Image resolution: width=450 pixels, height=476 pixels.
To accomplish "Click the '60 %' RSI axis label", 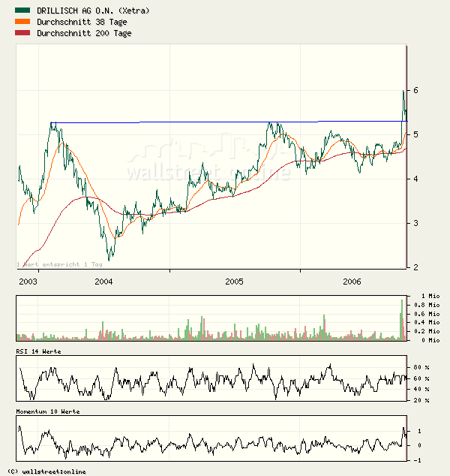I will coord(421,378).
